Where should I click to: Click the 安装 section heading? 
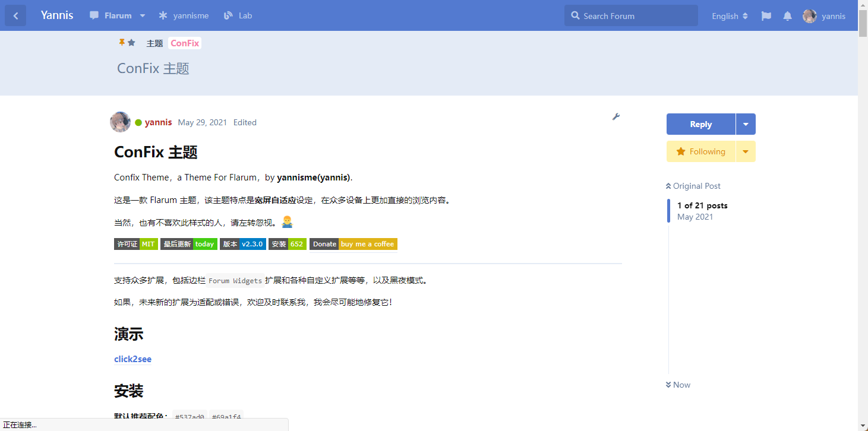129,391
